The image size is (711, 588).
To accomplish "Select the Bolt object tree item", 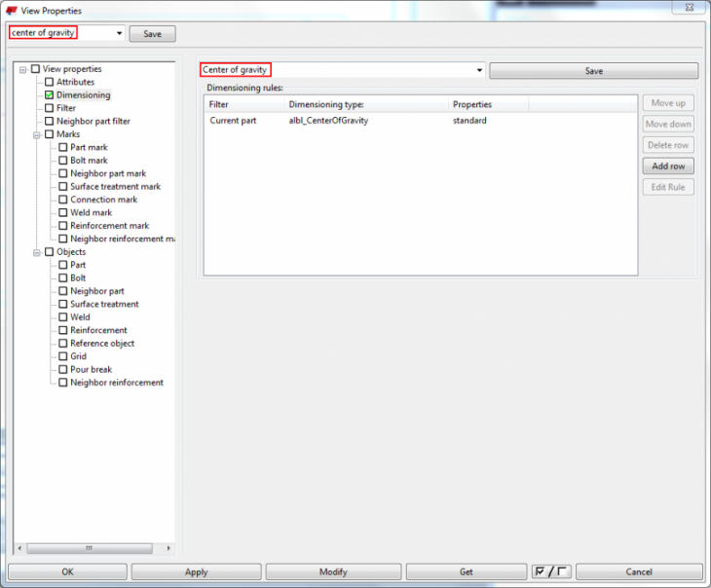I will pyautogui.click(x=78, y=277).
